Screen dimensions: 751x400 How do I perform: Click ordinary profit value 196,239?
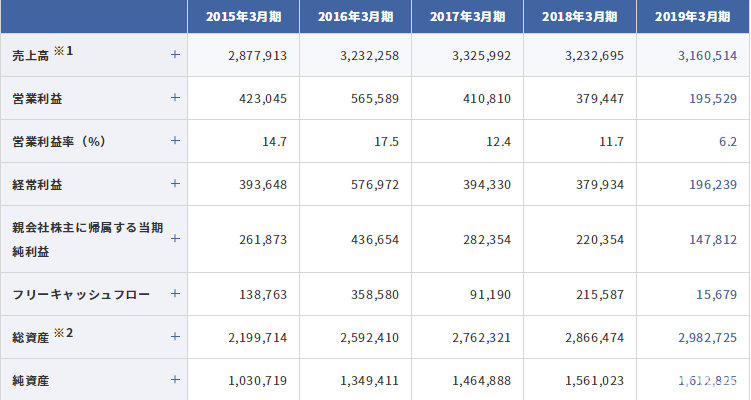pyautogui.click(x=713, y=185)
